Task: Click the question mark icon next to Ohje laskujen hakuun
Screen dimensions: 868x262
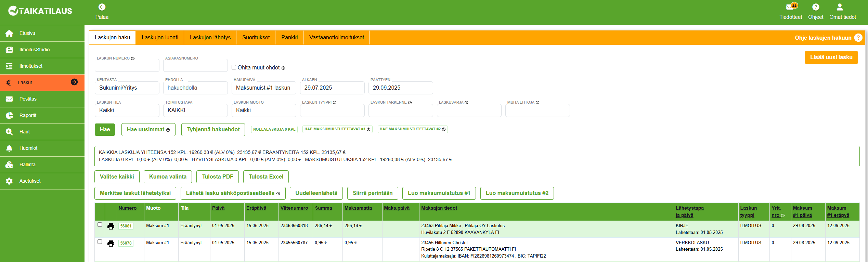Action: pos(858,38)
